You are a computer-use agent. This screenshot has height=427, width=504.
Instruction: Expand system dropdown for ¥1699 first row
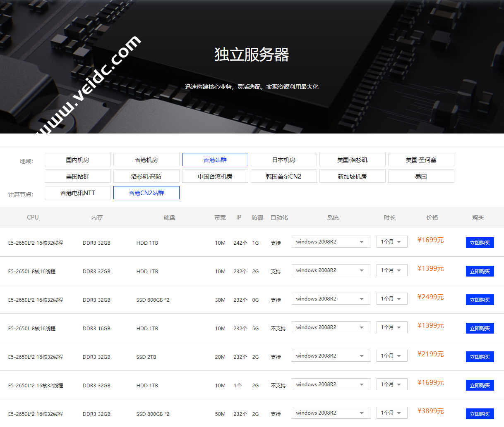(x=331, y=242)
